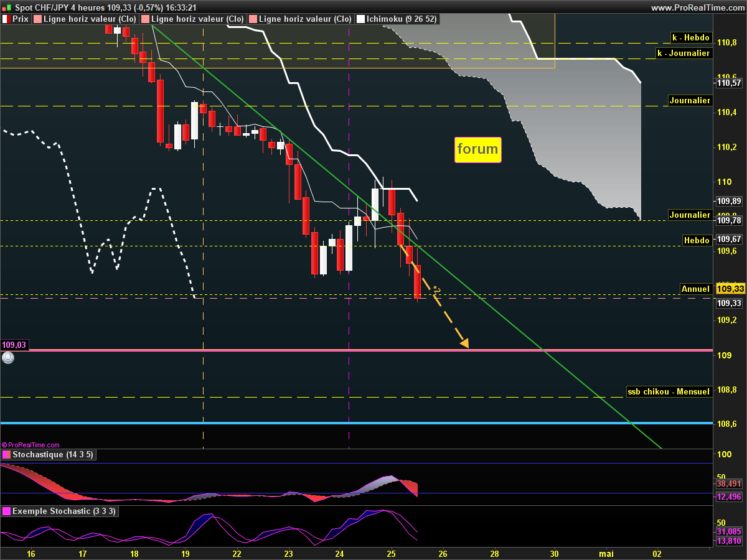Click the yellow forum button
Image resolution: width=747 pixels, height=560 pixels.
[477, 149]
